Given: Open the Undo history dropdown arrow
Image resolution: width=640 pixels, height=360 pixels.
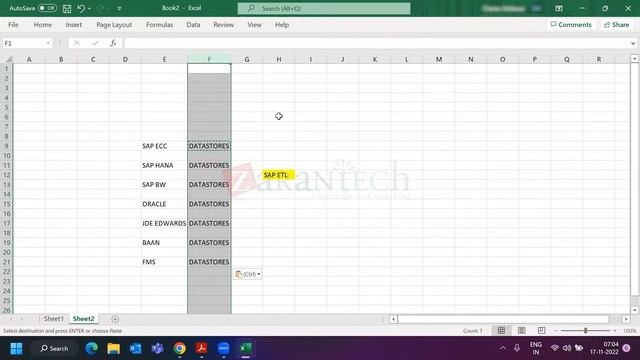Looking at the screenshot, I should coord(89,9).
